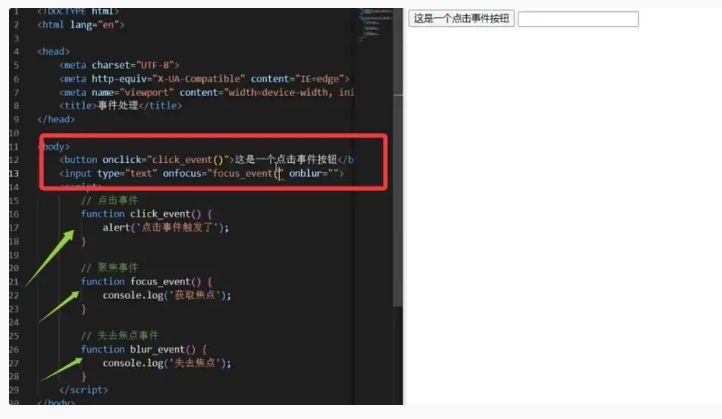Select line number 21 in the gutter
This screenshot has width=722, height=419.
[14, 282]
